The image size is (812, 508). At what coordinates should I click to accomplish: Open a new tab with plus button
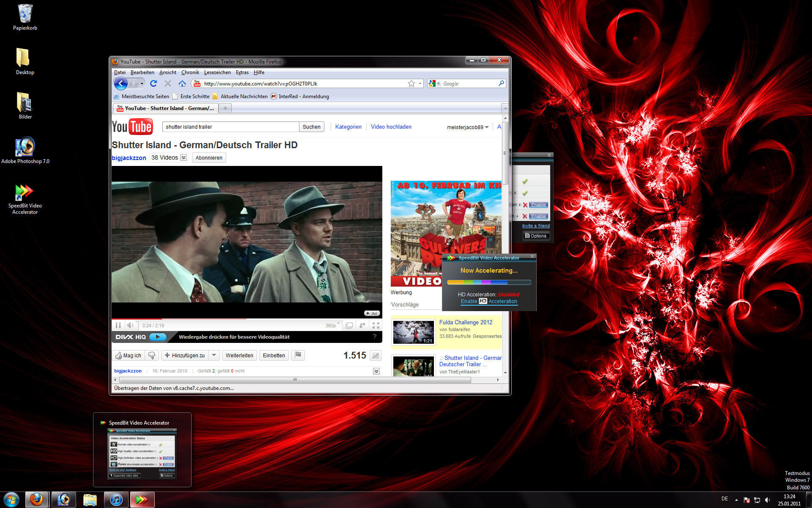pos(225,108)
